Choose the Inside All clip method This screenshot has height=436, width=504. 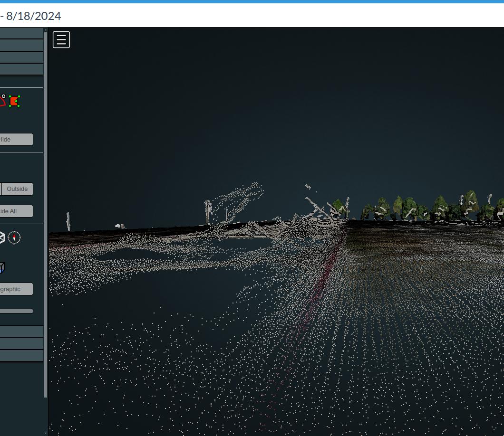(16, 211)
